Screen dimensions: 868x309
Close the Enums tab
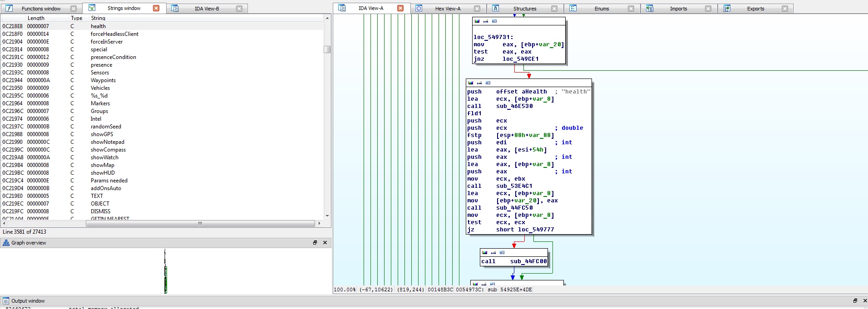pos(631,9)
